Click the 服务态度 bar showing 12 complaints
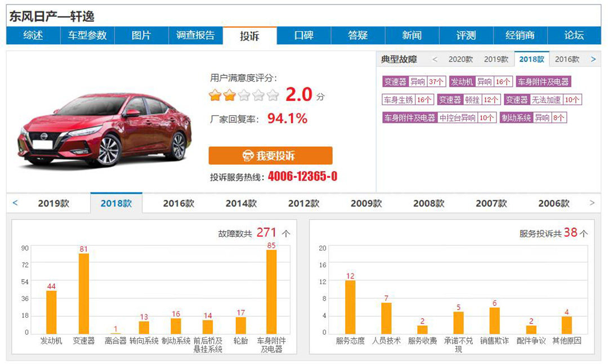The image size is (608, 364). coord(350,307)
